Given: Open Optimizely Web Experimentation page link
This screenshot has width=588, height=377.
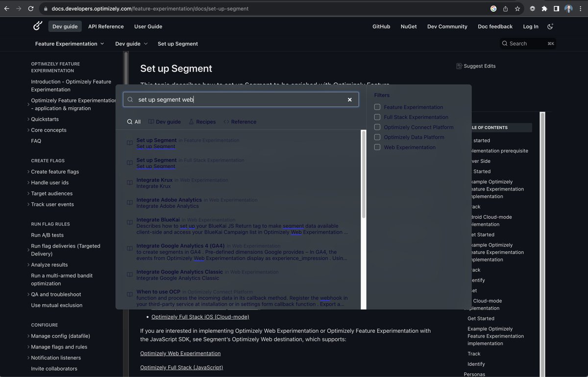Looking at the screenshot, I should pos(180,353).
